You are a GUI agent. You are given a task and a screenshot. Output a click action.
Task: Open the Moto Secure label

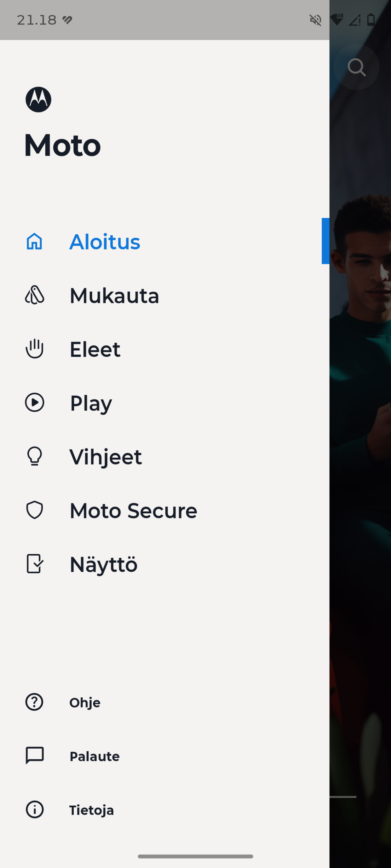pyautogui.click(x=133, y=511)
